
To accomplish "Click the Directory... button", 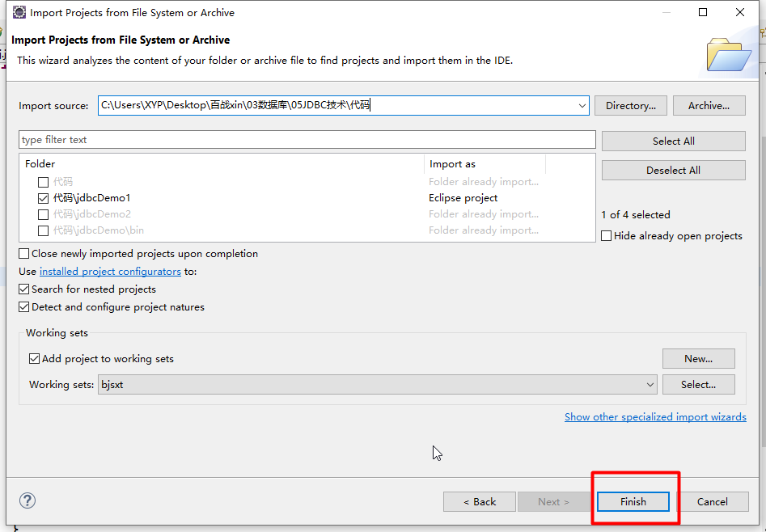I will [x=631, y=106].
